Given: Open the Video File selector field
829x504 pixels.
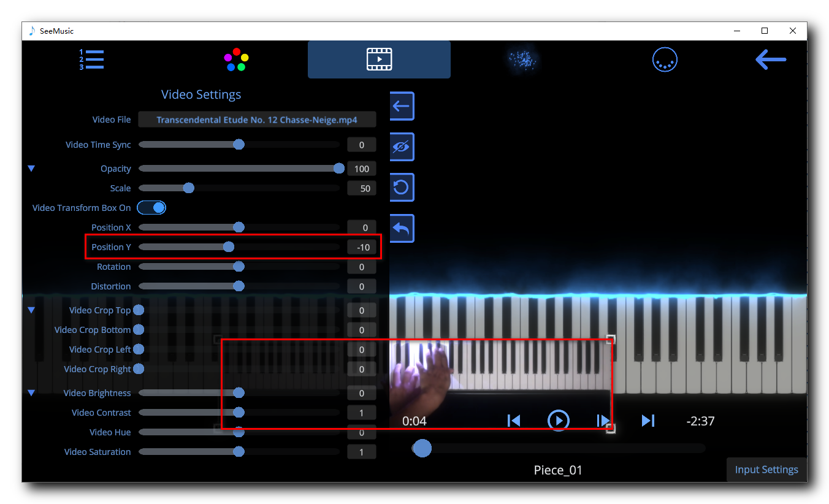Looking at the screenshot, I should 257,120.
